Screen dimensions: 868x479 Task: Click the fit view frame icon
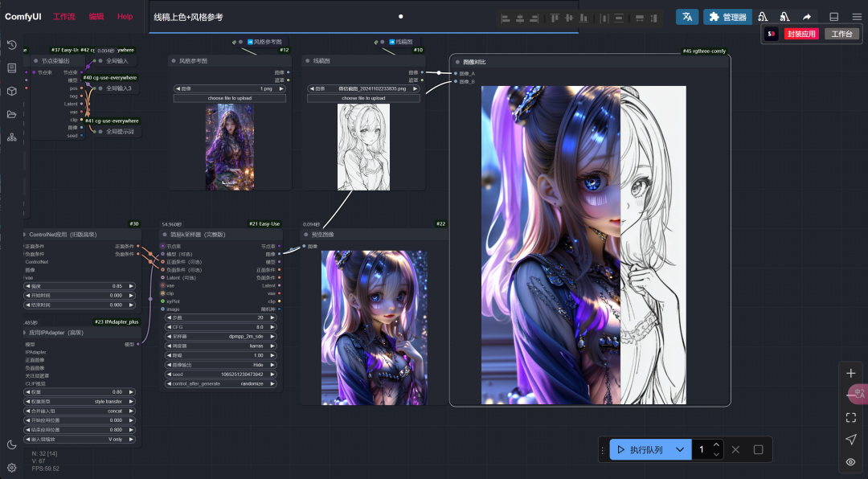(851, 418)
